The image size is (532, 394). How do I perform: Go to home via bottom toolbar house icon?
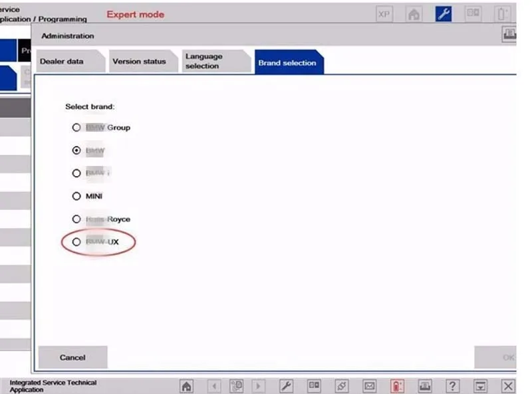[x=187, y=386]
